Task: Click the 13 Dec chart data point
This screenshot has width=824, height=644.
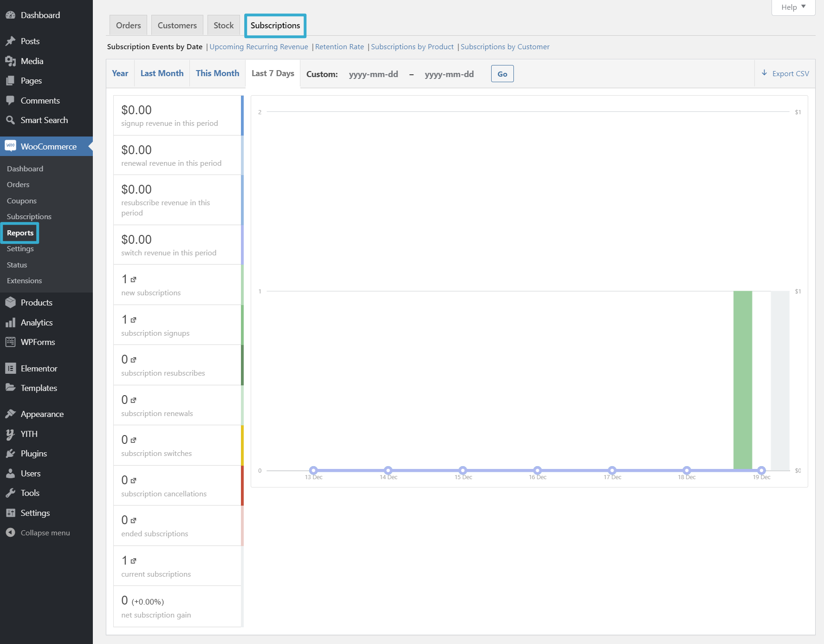Action: 313,470
